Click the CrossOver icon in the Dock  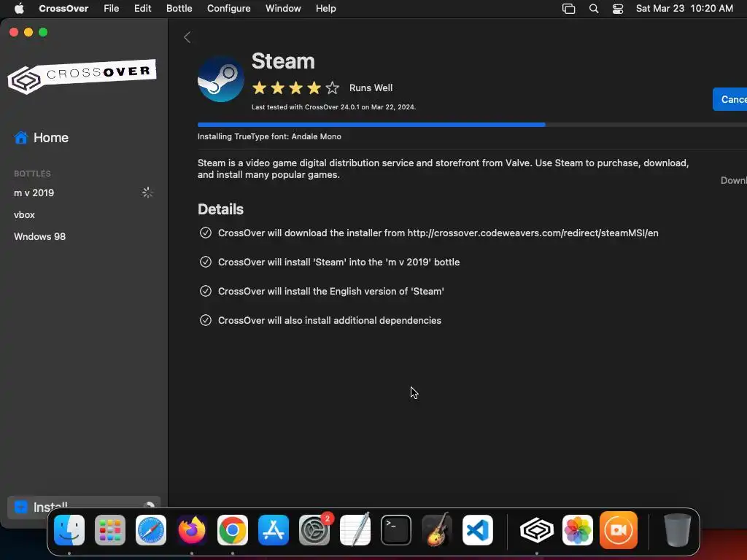537,530
